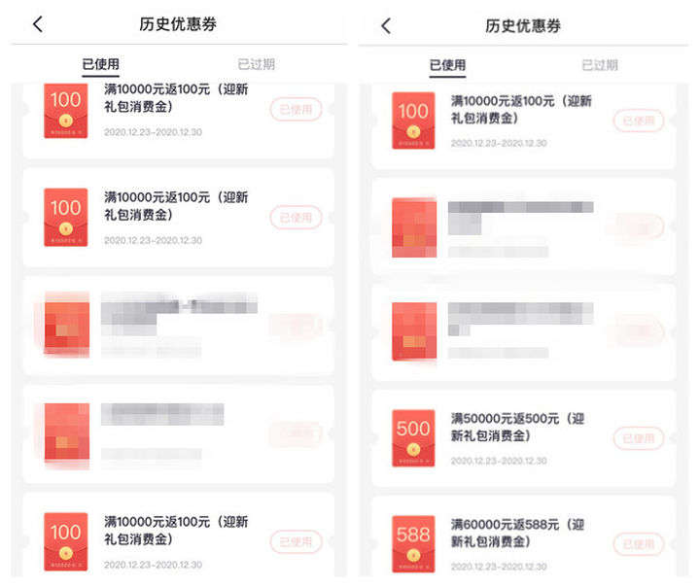This screenshot has width=700, height=588.
Task: Select 已使用 tab in left screen
Action: coord(101,64)
